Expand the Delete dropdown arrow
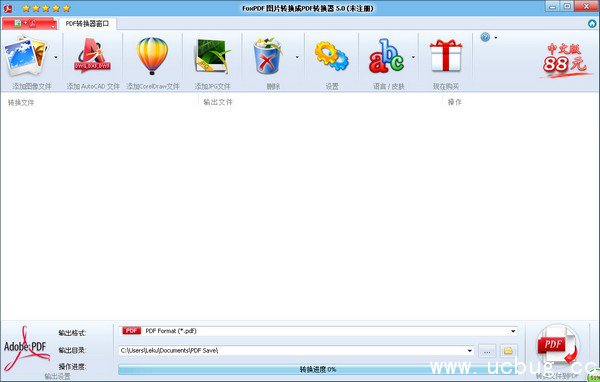Viewport: 600px width, 382px height. (297, 57)
